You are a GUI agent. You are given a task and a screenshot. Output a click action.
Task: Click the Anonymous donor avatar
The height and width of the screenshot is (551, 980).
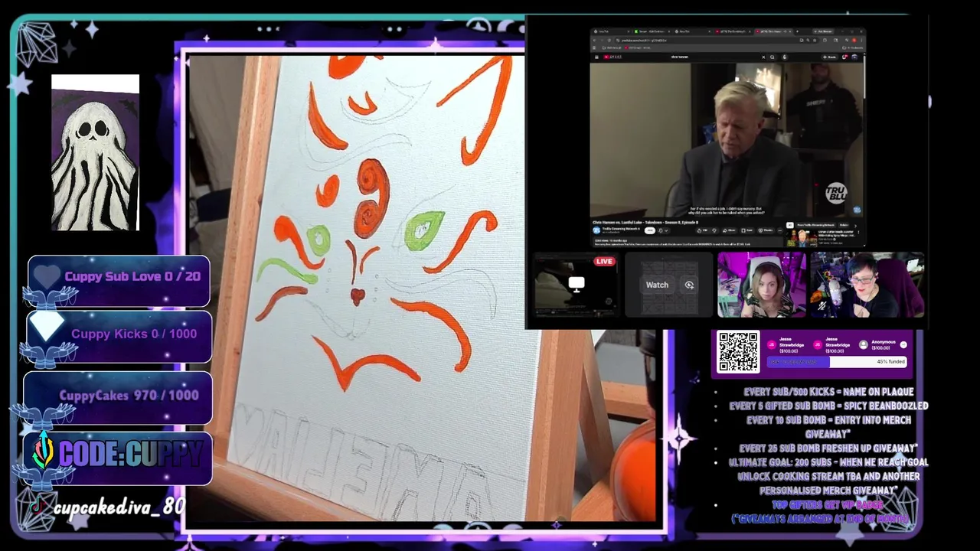[x=864, y=344]
